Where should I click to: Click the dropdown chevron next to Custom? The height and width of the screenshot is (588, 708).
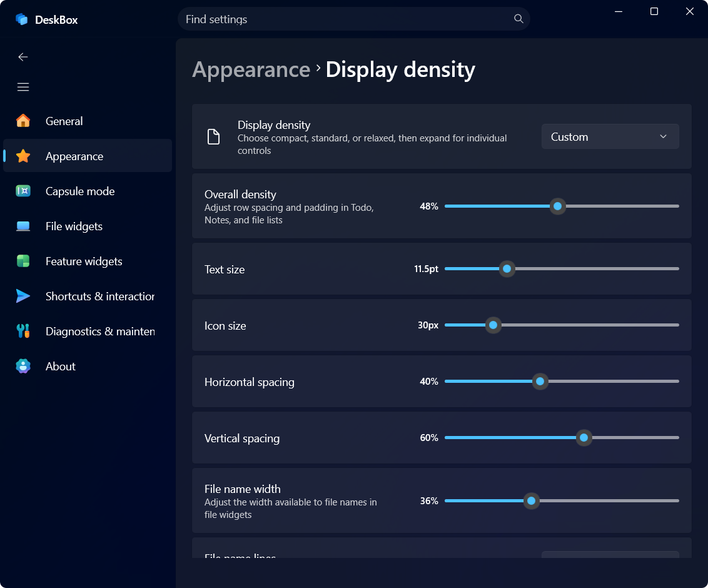(663, 136)
